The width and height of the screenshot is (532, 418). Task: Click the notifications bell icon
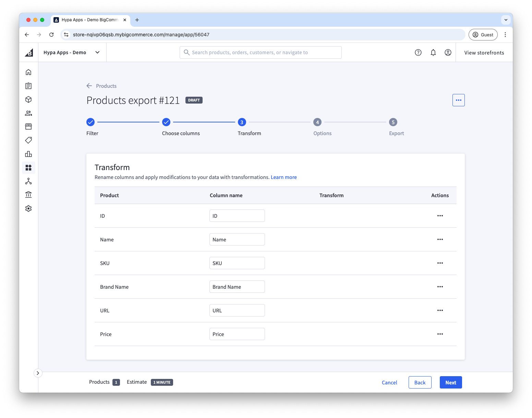[x=433, y=52]
